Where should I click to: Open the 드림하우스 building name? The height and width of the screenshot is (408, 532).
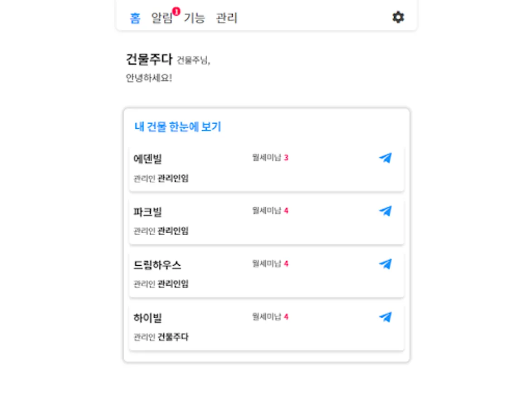[x=157, y=265]
